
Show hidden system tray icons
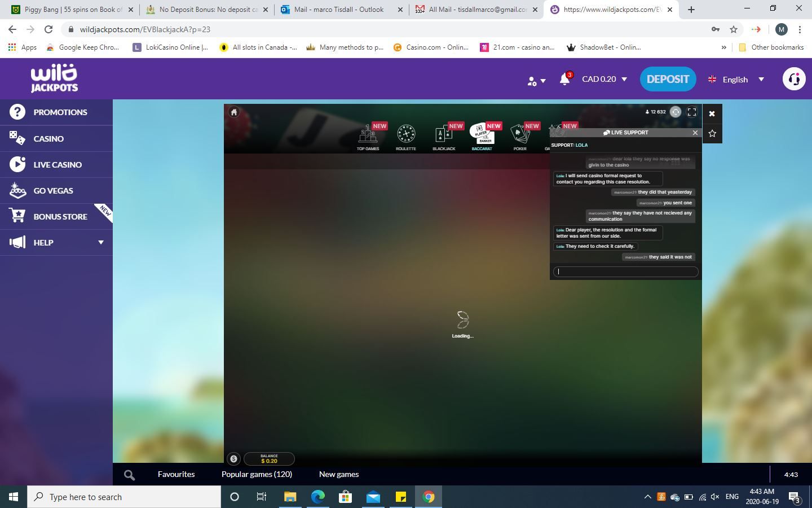coord(647,497)
